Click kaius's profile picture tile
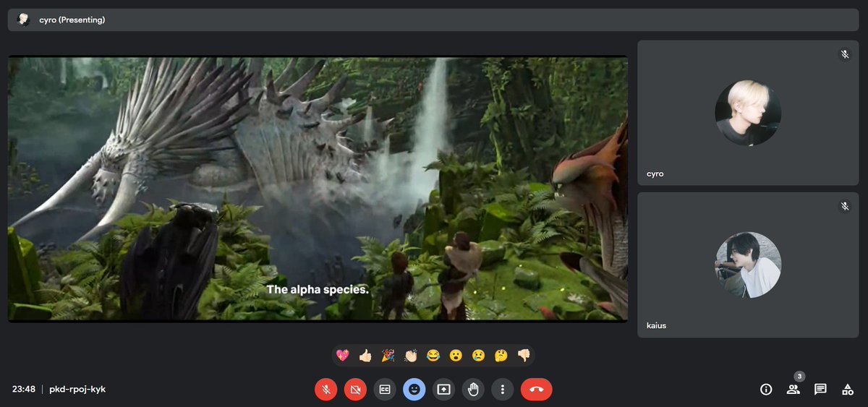The width and height of the screenshot is (868, 407). (748, 265)
